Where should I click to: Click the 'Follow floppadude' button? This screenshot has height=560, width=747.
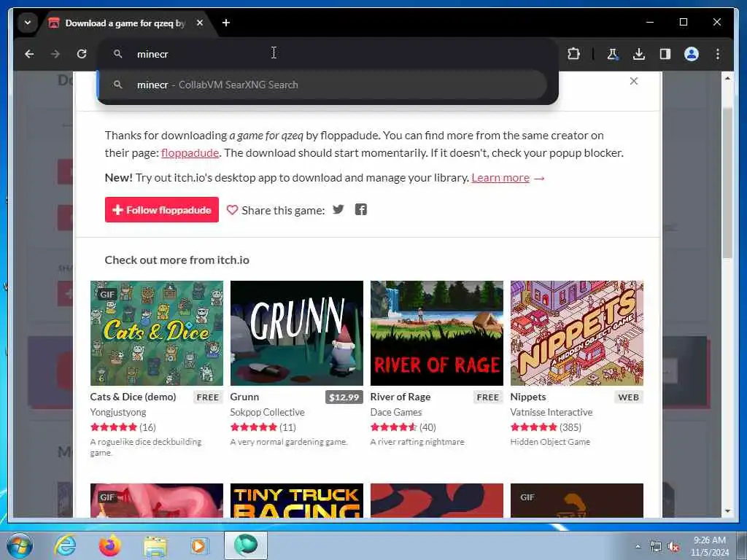tap(162, 209)
